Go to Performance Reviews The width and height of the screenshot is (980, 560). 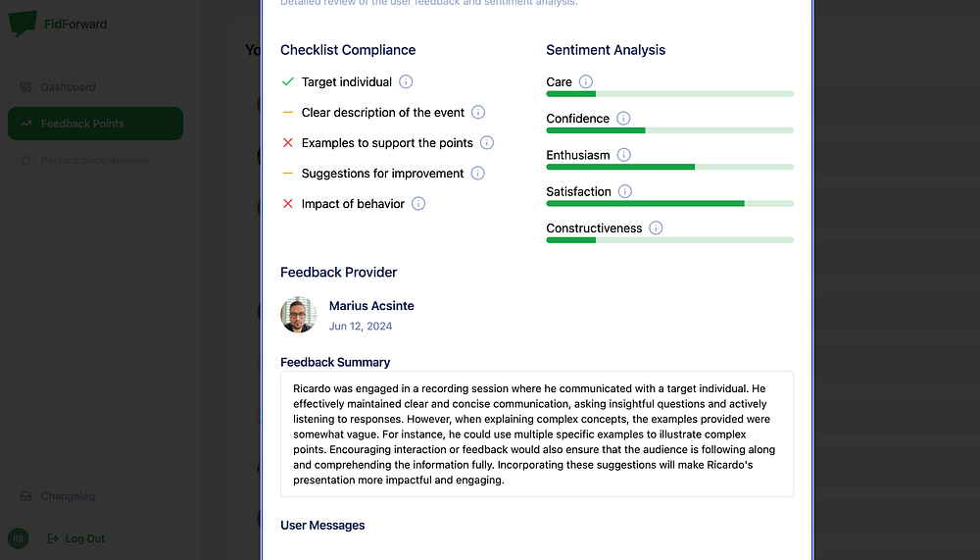[94, 160]
